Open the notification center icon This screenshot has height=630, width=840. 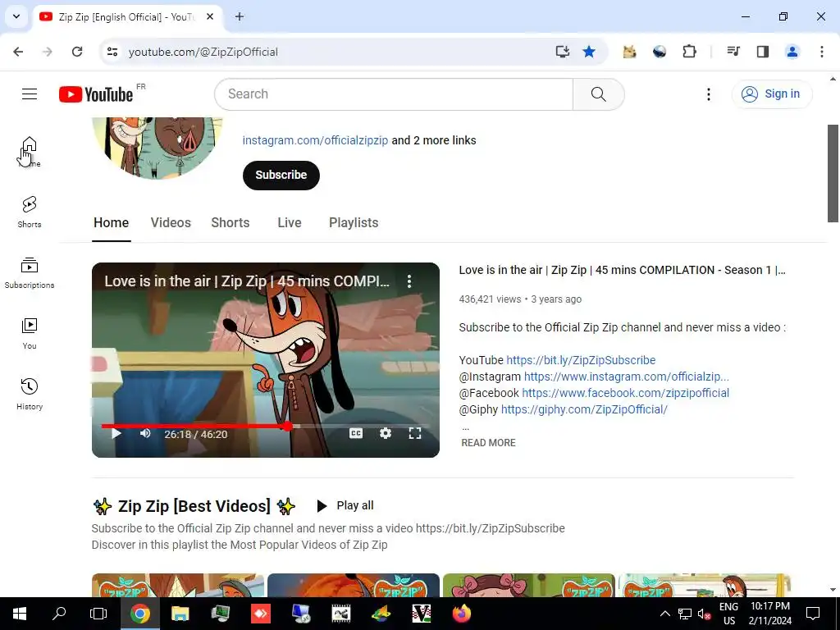813,614
